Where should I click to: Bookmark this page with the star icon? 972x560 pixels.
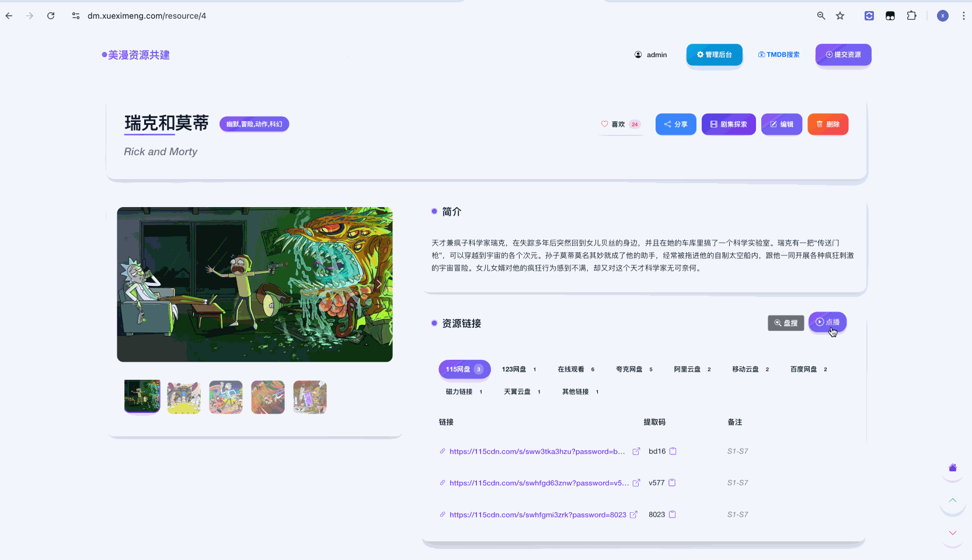coord(840,16)
